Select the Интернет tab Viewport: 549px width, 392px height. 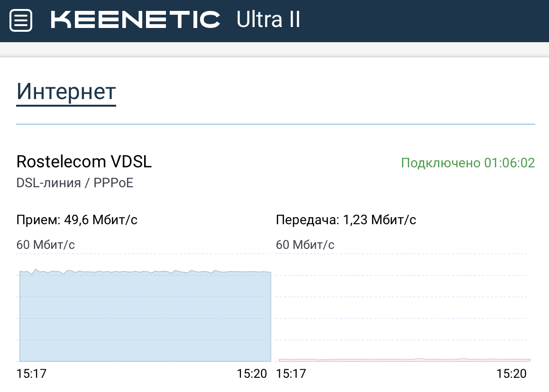pos(65,91)
